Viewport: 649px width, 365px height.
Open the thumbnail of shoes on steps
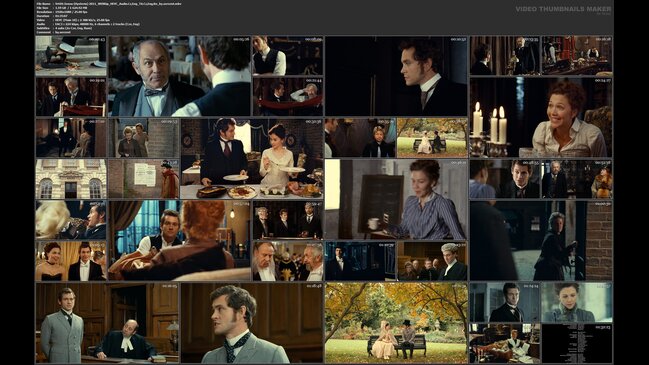[x=71, y=55]
